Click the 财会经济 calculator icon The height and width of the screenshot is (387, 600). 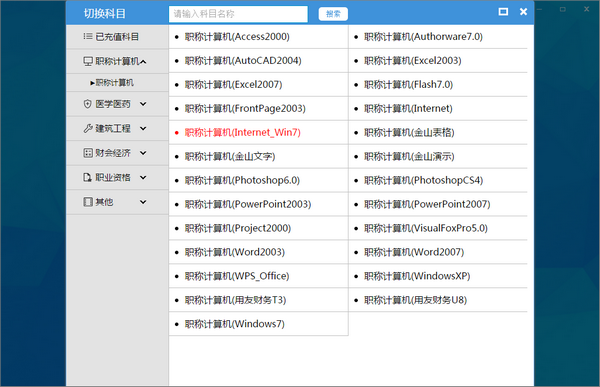[88, 153]
